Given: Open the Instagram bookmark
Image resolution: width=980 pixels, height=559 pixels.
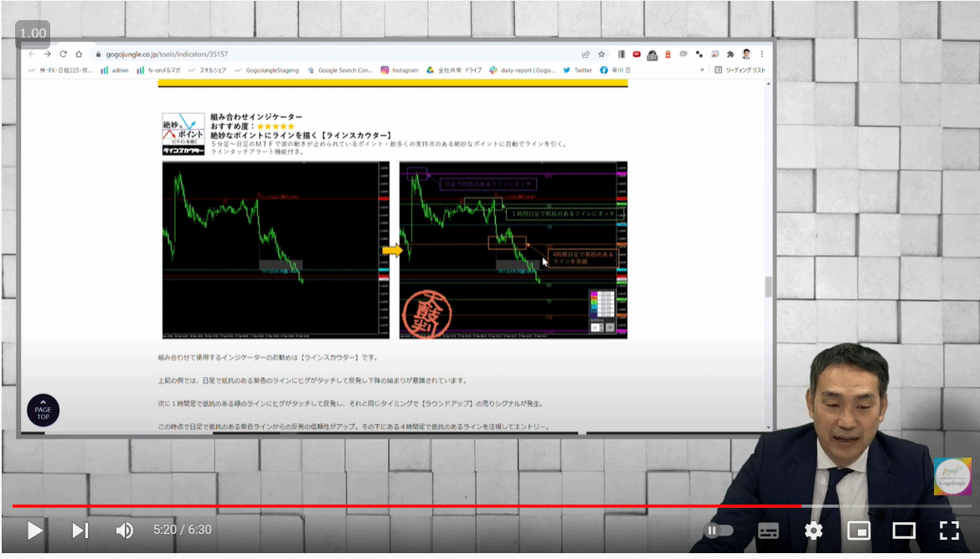Looking at the screenshot, I should [400, 70].
